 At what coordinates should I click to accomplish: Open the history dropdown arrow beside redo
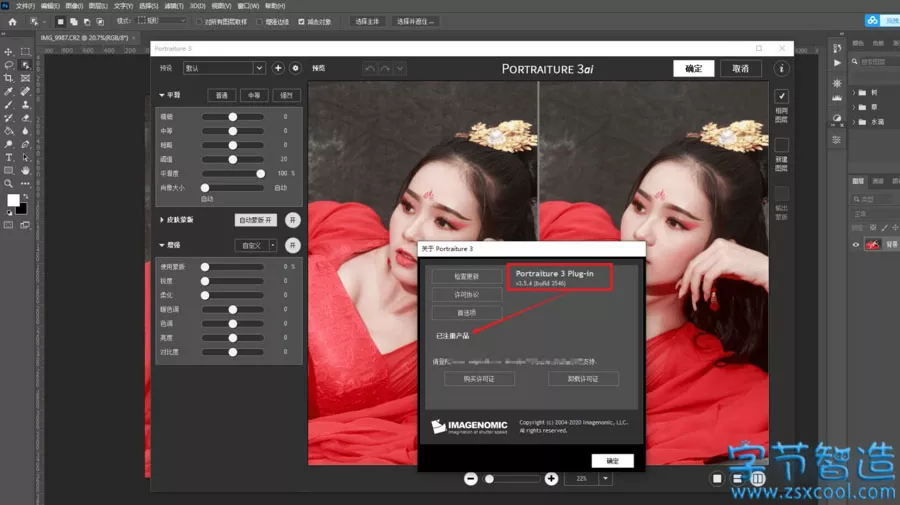(400, 68)
